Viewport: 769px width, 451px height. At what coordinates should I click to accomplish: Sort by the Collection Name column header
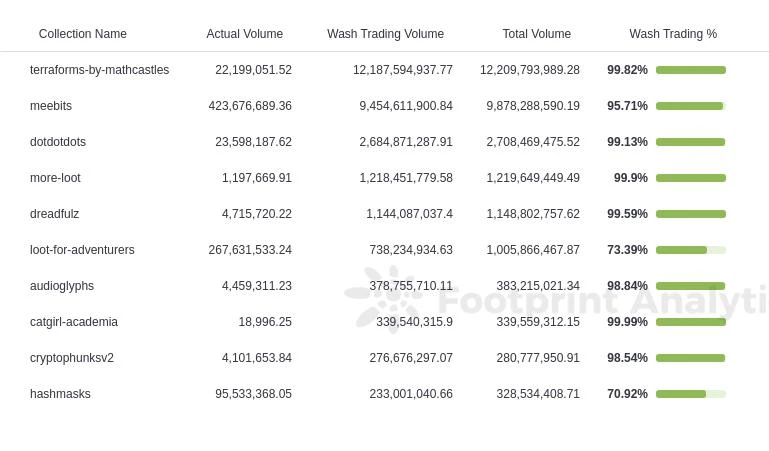tap(82, 34)
